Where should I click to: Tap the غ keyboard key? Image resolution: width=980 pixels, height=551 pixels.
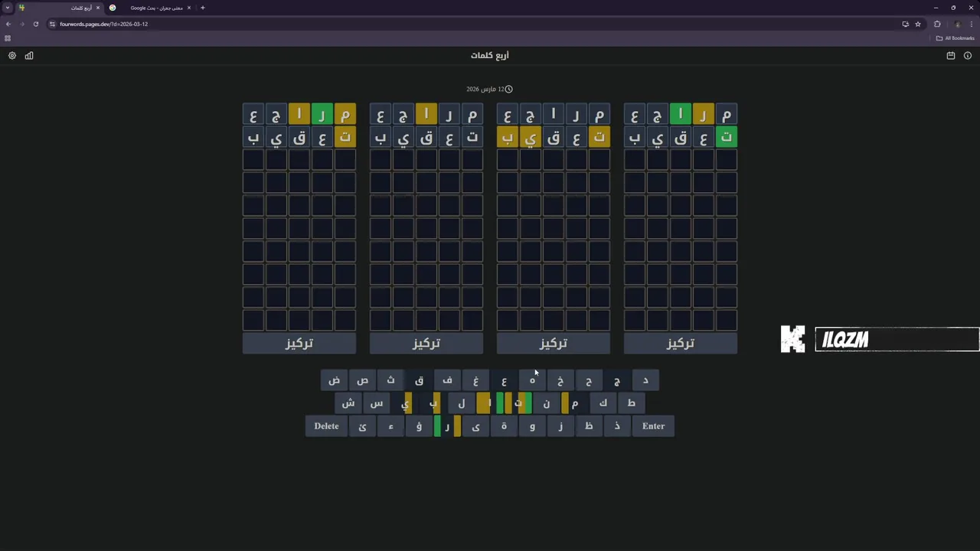(x=476, y=380)
